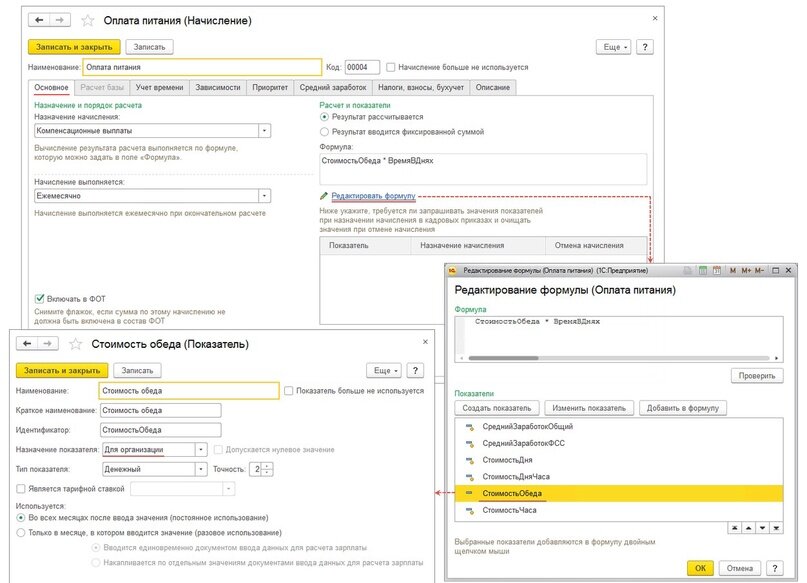
Task: Click the Идентификатор input field
Action: click(161, 430)
